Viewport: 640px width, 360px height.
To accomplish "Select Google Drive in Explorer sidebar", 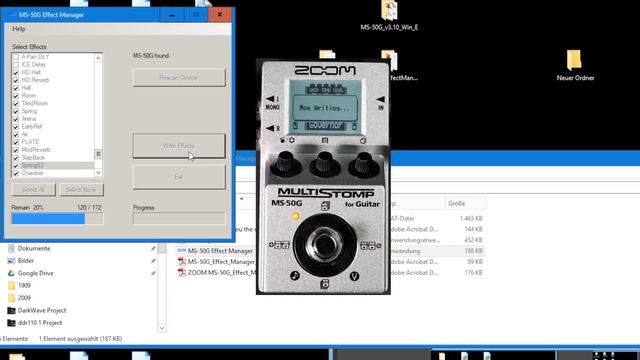I will coord(36,273).
